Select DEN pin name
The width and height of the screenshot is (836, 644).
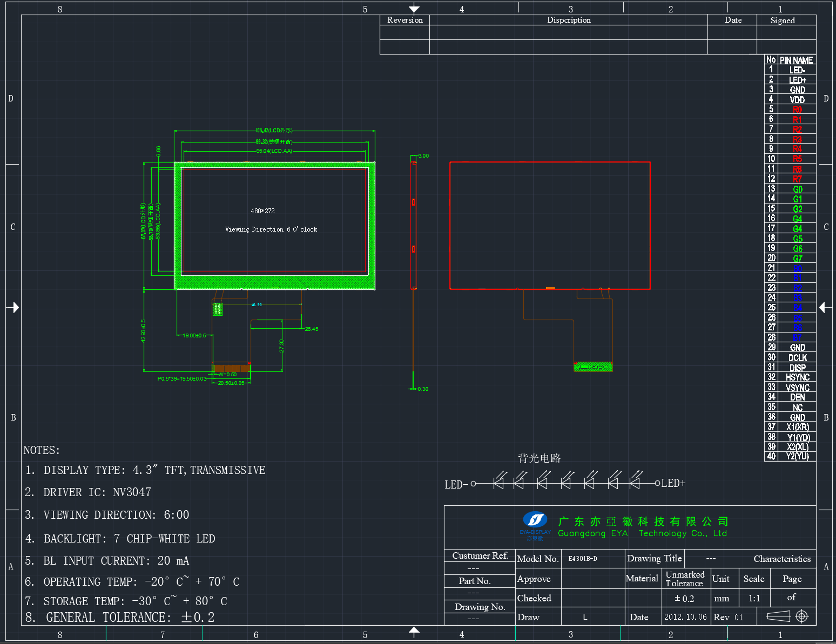(x=797, y=397)
